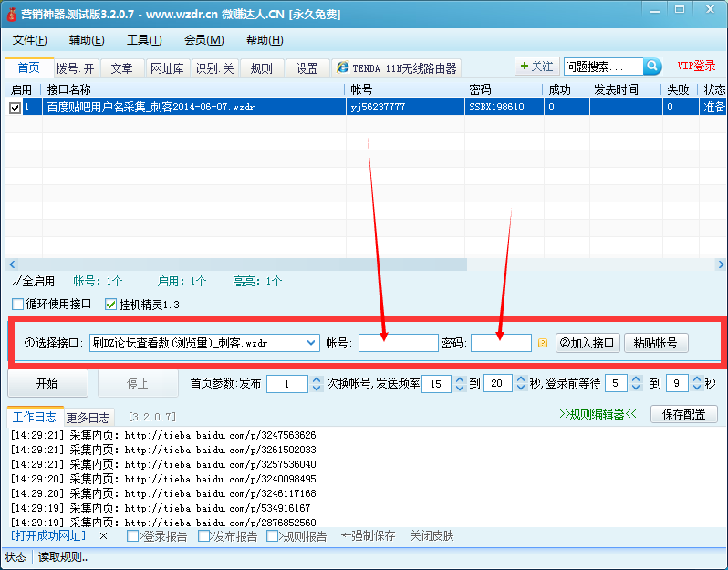Click log line ending 3247563626
The image size is (728, 570).
click(x=163, y=435)
